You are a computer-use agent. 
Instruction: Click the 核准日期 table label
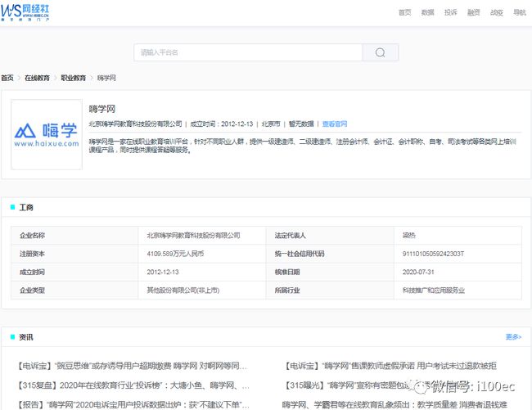pos(287,272)
